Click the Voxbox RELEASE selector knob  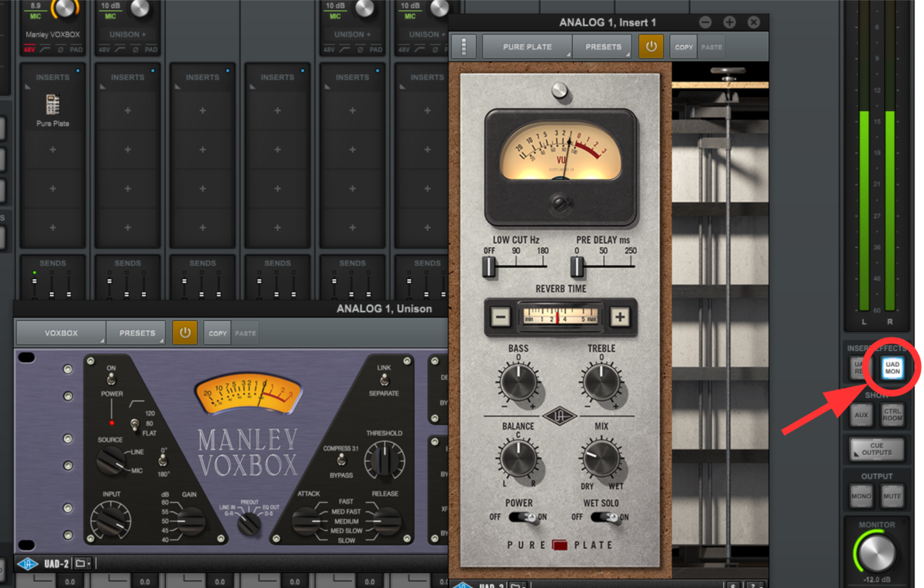386,521
